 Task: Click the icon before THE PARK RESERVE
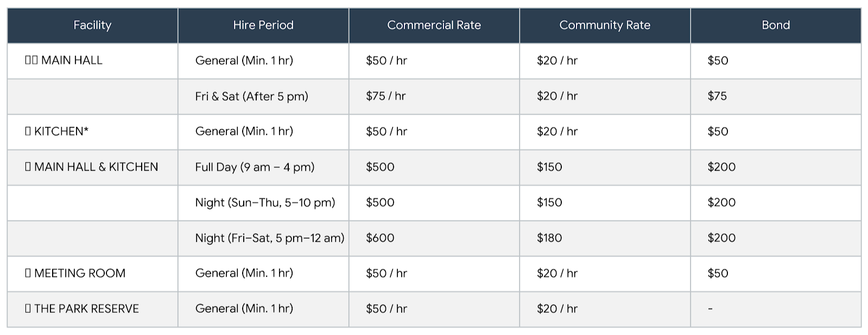(x=28, y=308)
